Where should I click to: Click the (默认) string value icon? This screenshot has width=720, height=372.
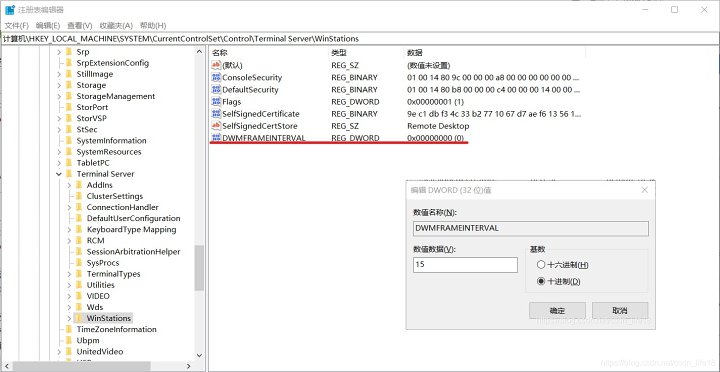point(216,65)
